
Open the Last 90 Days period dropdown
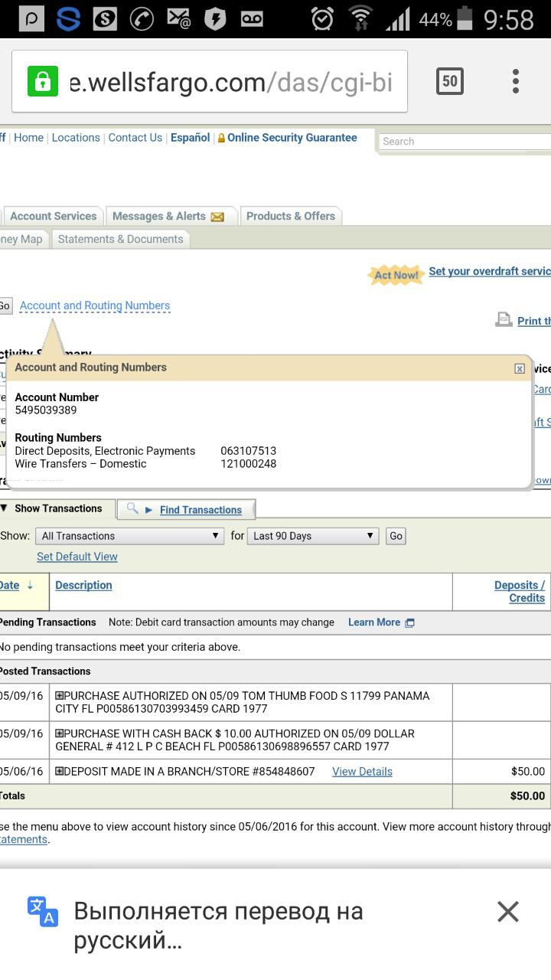click(x=313, y=536)
